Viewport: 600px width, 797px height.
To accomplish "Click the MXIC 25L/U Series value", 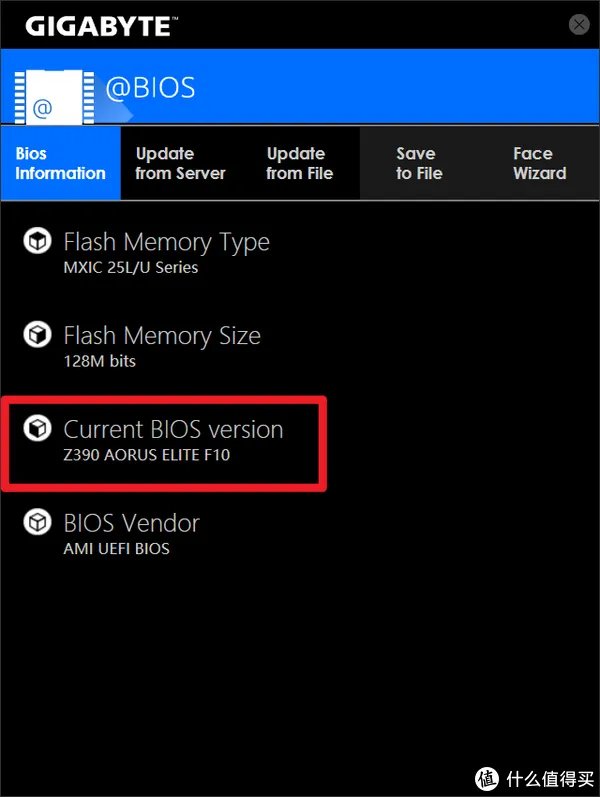I will pos(130,267).
